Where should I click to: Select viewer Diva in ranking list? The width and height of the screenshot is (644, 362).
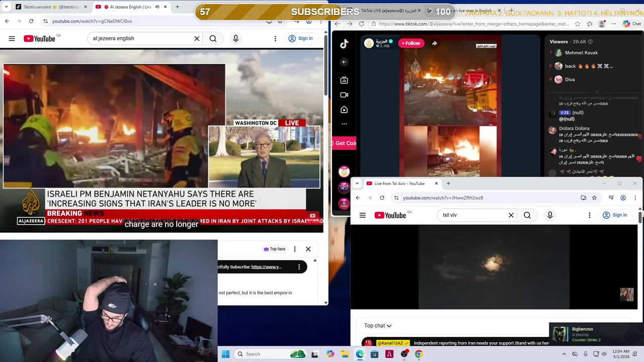click(x=570, y=79)
